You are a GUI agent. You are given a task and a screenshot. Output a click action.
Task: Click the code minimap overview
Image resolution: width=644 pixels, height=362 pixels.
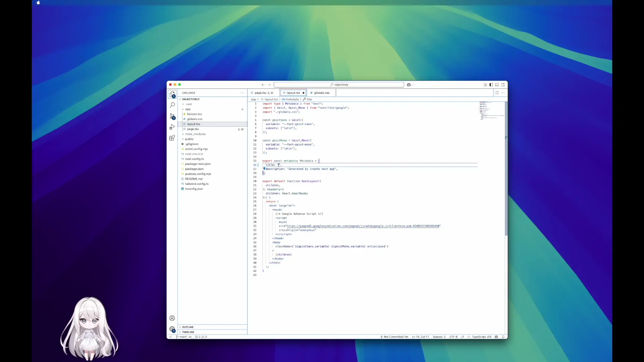coord(491,111)
